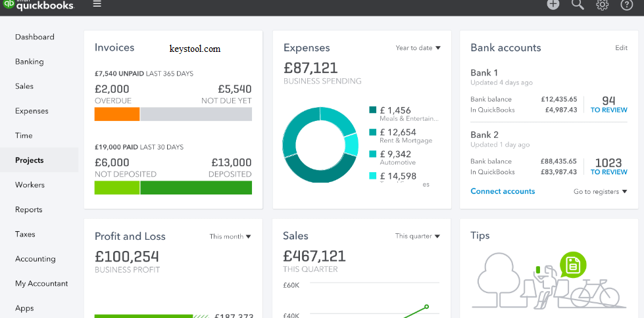The image size is (644, 318).
Task: Click the expenses donut chart
Action: (x=320, y=145)
